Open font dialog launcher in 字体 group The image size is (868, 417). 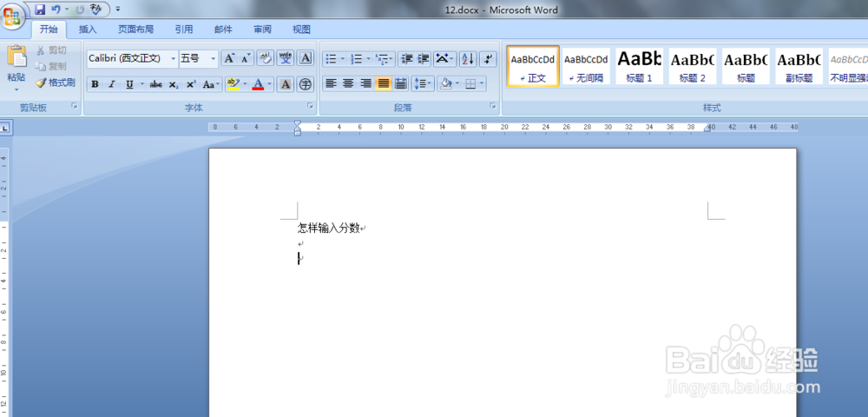(310, 105)
